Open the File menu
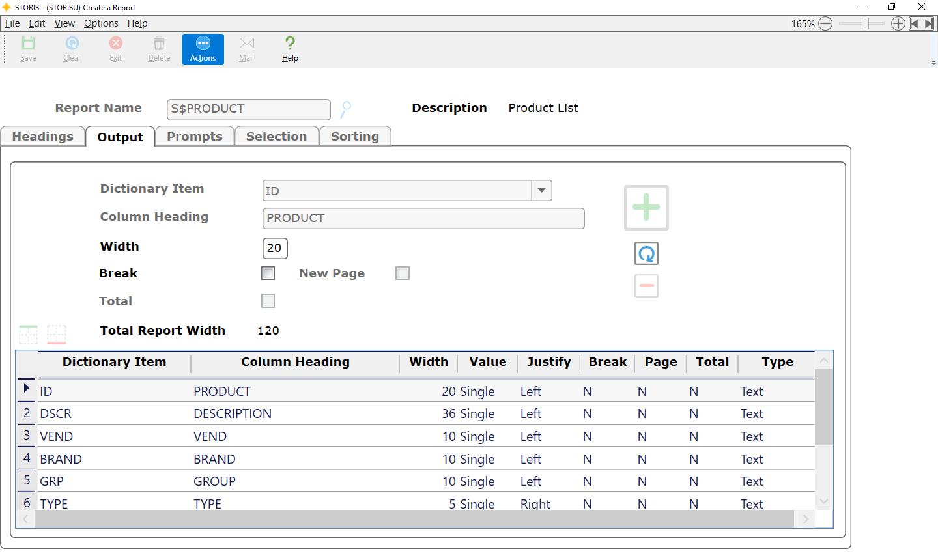This screenshot has height=560, width=938. coord(12,23)
